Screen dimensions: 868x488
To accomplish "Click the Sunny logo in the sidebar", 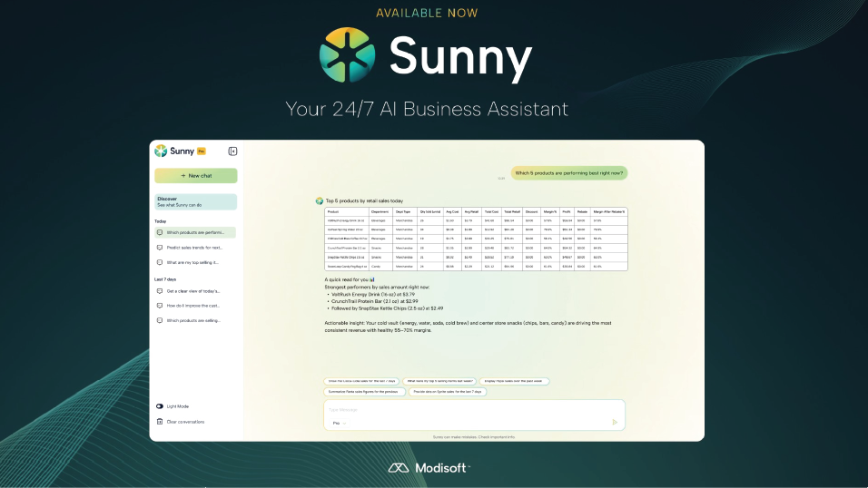I will [161, 151].
